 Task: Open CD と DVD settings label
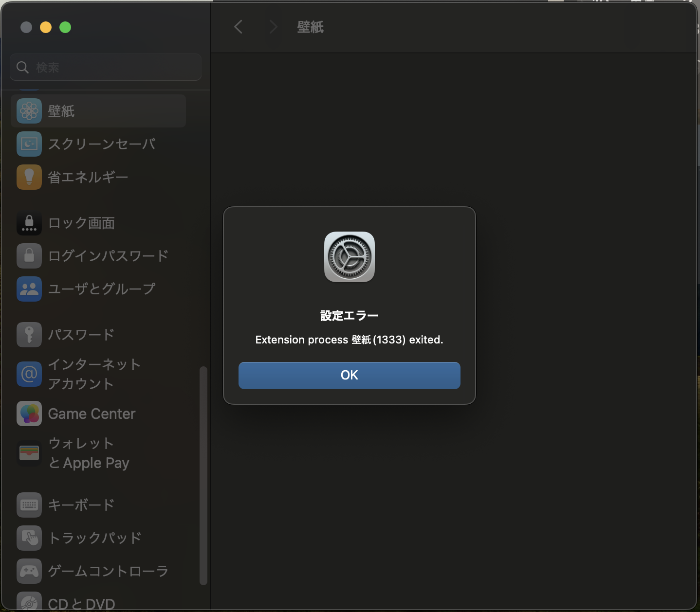coord(82,604)
